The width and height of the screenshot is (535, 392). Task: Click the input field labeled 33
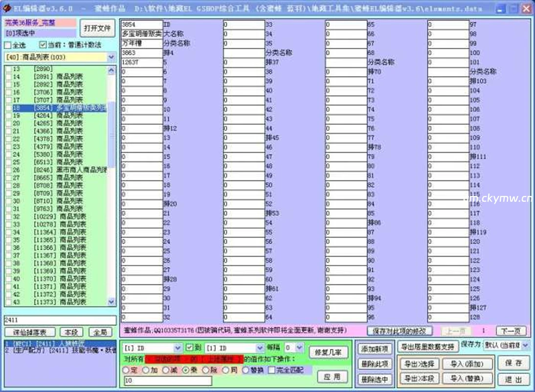pyautogui.click(x=244, y=24)
